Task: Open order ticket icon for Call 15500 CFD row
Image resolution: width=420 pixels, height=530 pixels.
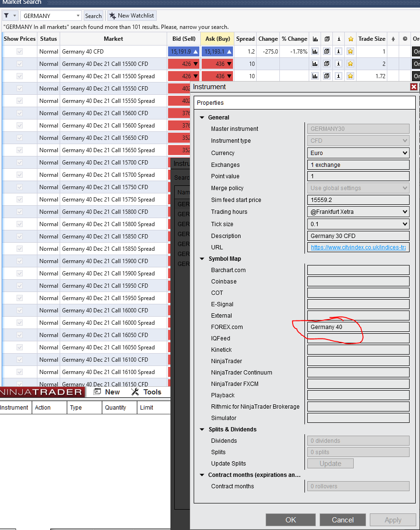Action: click(326, 64)
